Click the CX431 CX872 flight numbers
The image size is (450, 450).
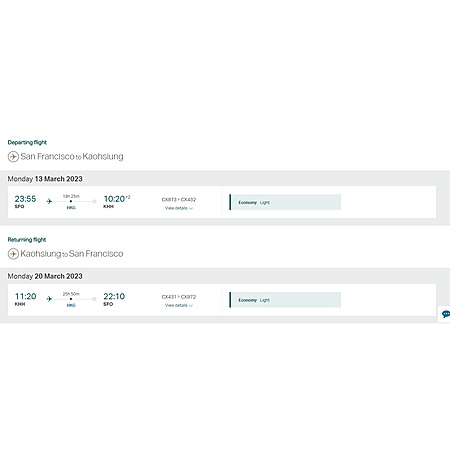coord(179,297)
